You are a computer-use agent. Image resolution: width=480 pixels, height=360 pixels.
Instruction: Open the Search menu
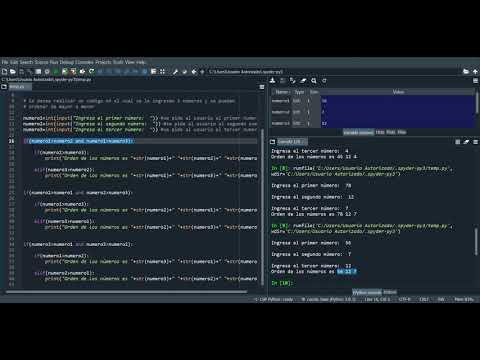point(26,62)
